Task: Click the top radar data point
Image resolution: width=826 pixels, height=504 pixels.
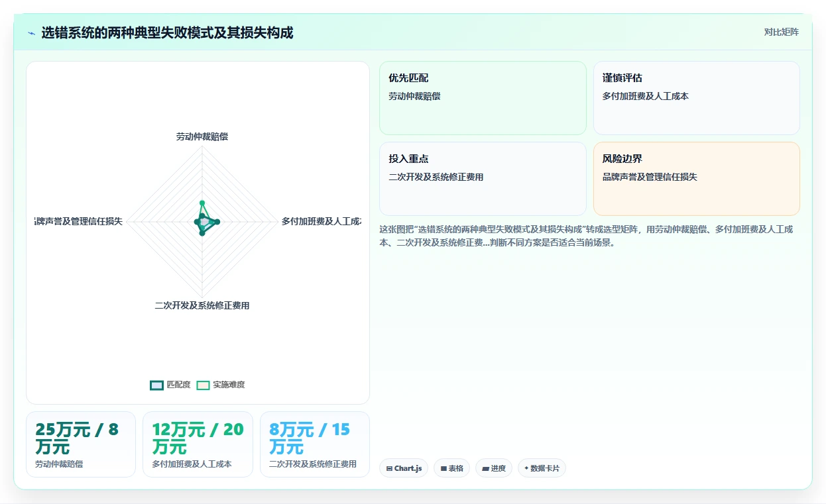Action: click(x=202, y=203)
